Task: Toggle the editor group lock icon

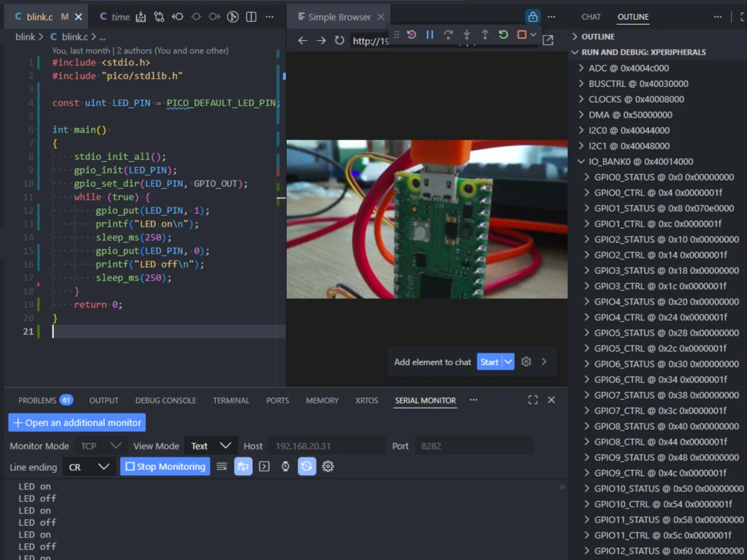Action: (x=532, y=17)
